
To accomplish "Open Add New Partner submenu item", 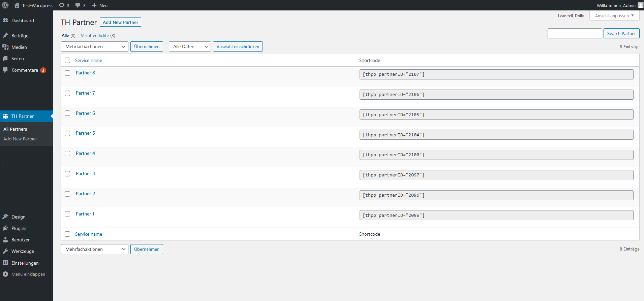I will click(20, 139).
